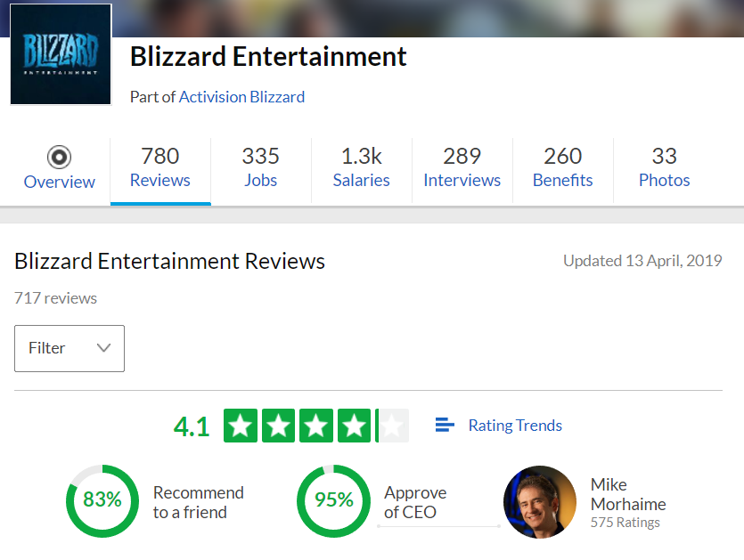Click Mike Morhaime's CEO photo
The height and width of the screenshot is (560, 744).
coord(540,501)
